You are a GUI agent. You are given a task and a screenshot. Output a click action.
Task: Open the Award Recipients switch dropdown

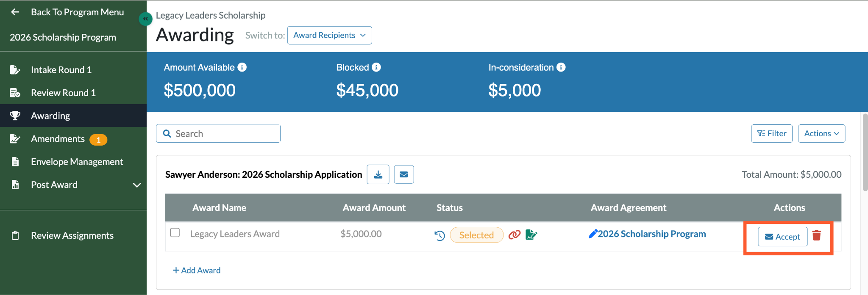point(329,35)
